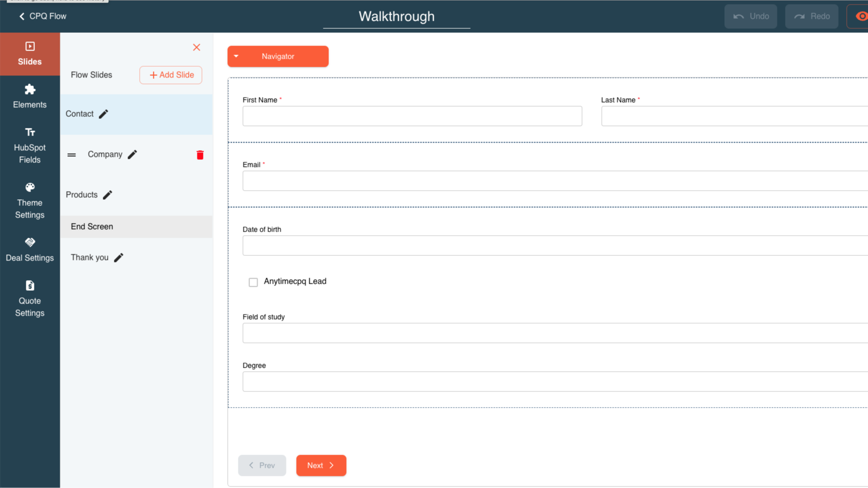This screenshot has height=488, width=868.
Task: Edit the Company slide name pencil
Action: point(133,154)
